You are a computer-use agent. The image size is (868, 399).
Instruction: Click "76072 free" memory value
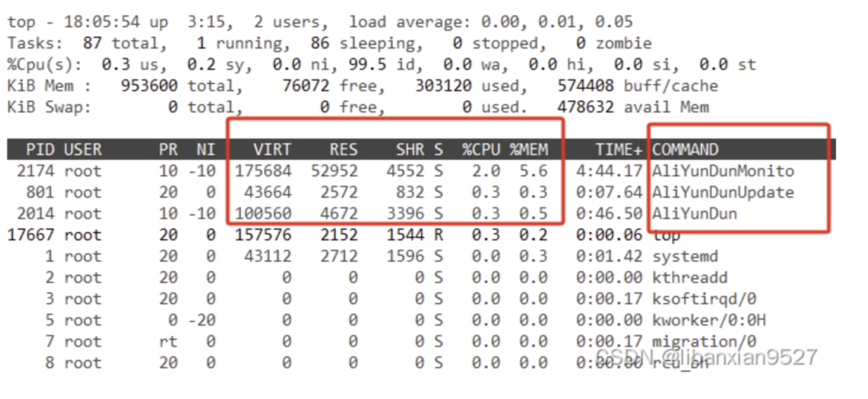click(328, 86)
